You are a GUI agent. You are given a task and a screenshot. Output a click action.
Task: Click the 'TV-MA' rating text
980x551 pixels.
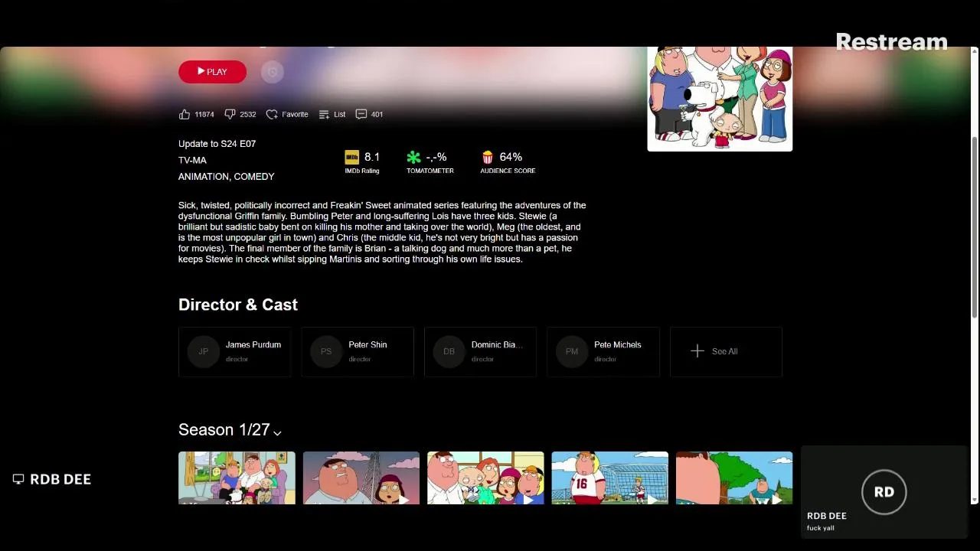pyautogui.click(x=192, y=160)
